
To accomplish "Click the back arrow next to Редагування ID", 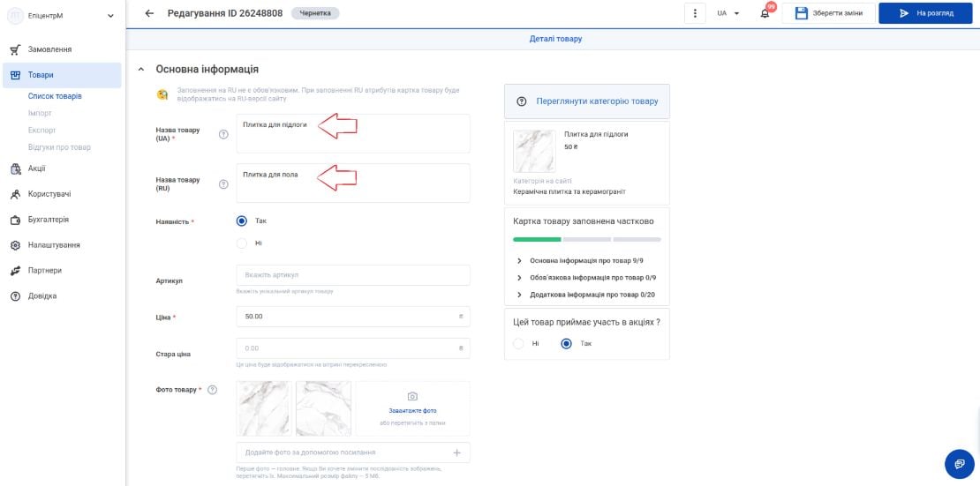I will coord(148,13).
